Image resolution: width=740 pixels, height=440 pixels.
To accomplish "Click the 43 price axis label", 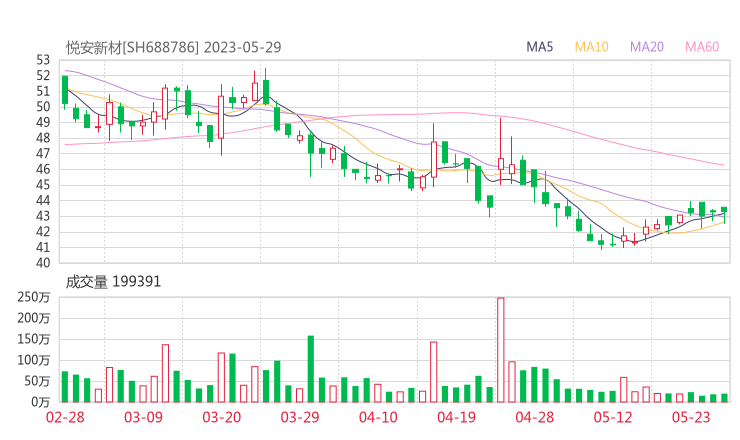I will (43, 216).
